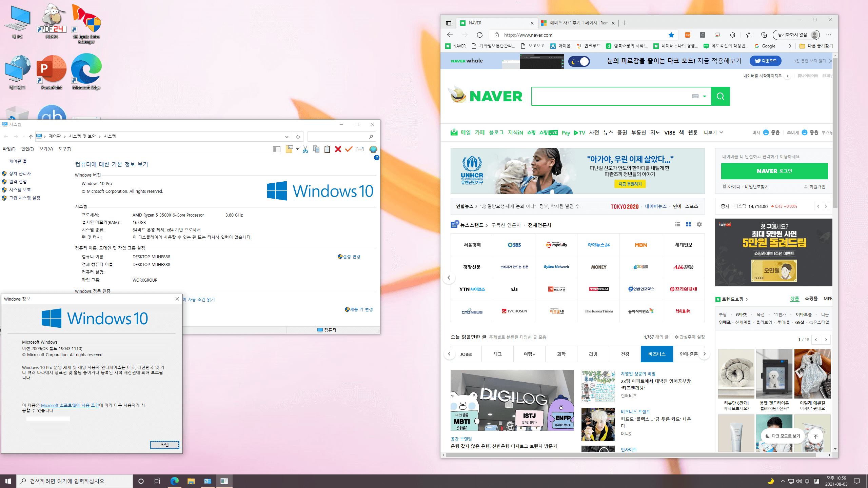Click the 지금 후원하기 UNHCR button
This screenshot has width=868, height=488.
[x=630, y=184]
